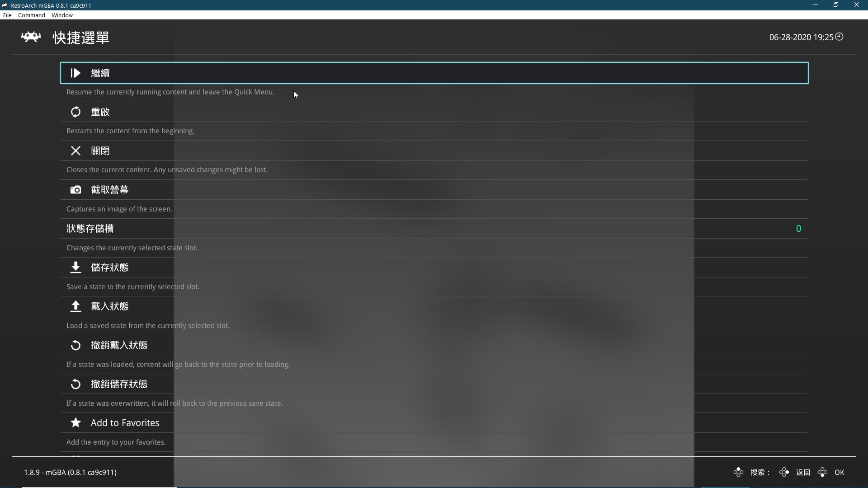Click the 返回 back label
This screenshot has width=868, height=488.
coord(803,472)
